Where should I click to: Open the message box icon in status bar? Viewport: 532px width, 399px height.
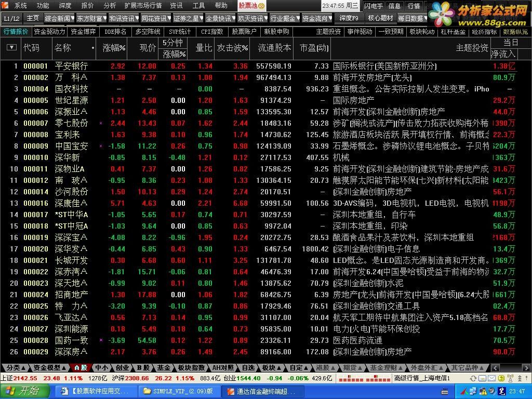point(483,378)
